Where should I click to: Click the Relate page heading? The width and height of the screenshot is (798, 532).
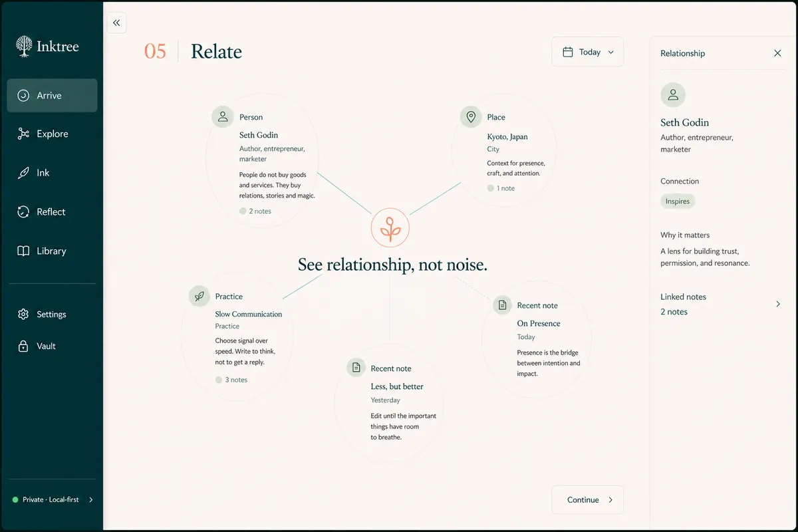point(216,52)
